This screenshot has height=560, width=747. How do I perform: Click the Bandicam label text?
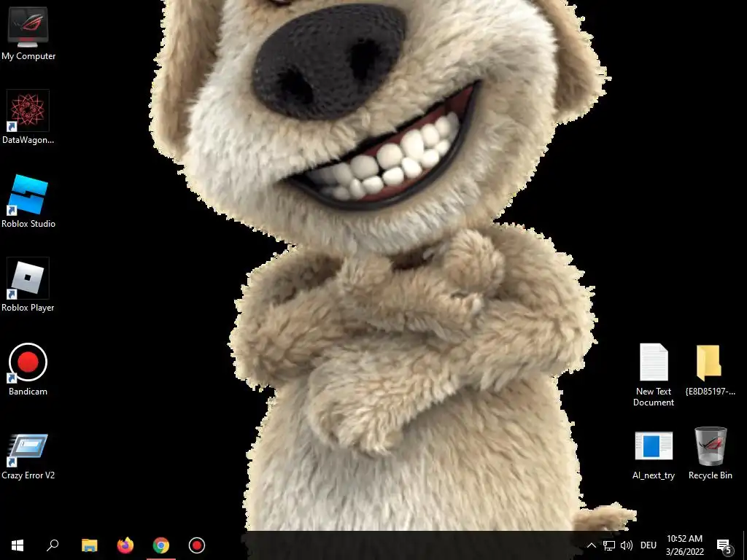[28, 392]
